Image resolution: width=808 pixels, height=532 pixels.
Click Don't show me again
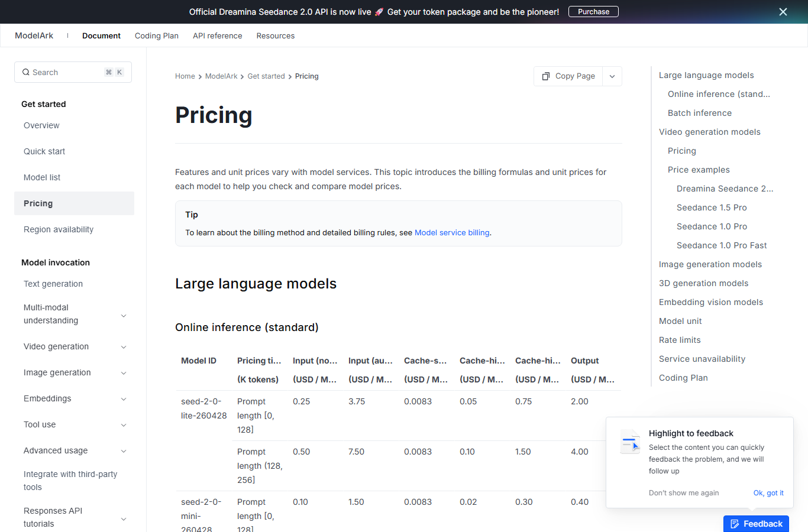(684, 493)
